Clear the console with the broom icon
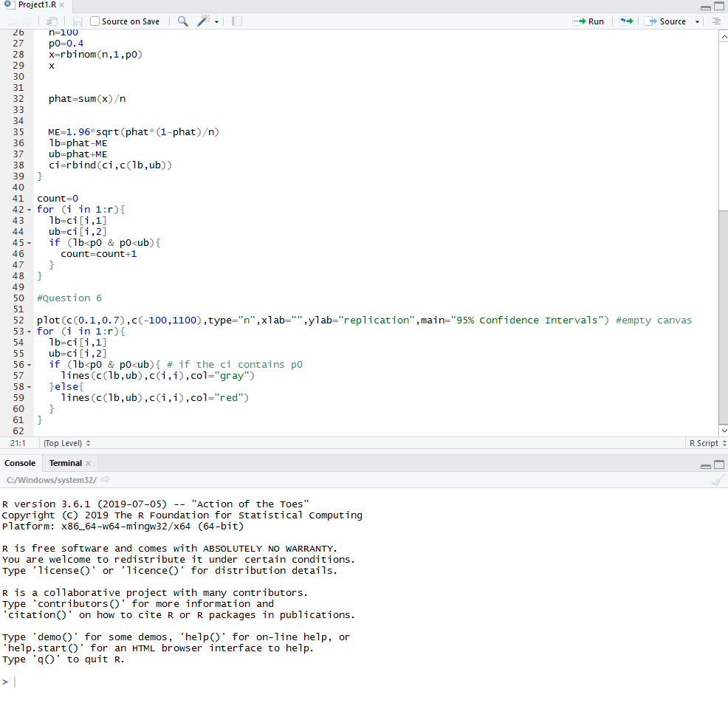The height and width of the screenshot is (703, 728). point(715,480)
